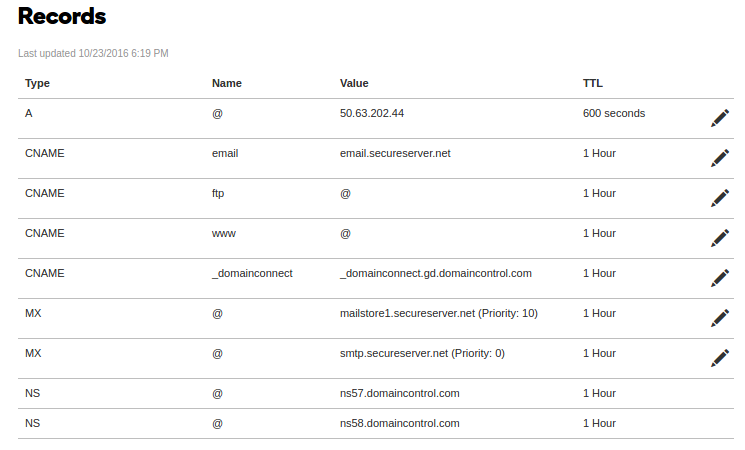Select the ns57.domaincontrol.com value

(400, 393)
